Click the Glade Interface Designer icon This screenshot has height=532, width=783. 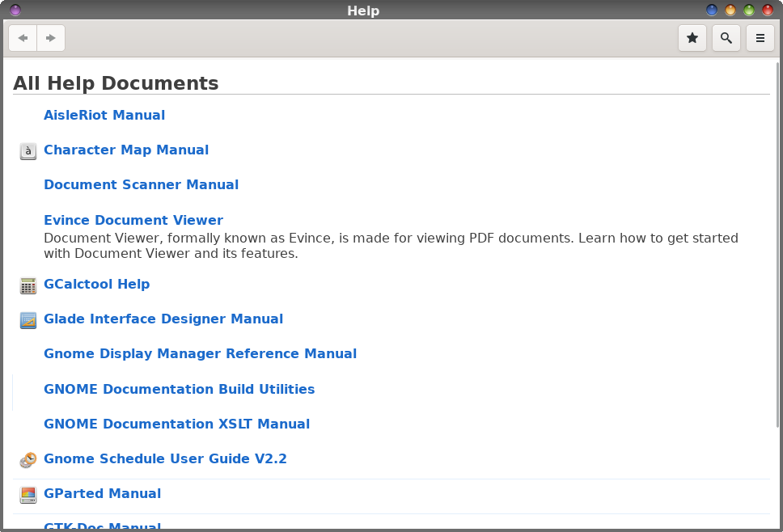tap(28, 320)
